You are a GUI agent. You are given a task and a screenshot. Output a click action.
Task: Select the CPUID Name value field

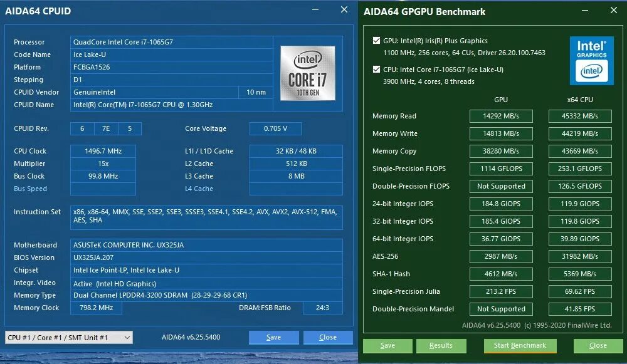[172, 105]
